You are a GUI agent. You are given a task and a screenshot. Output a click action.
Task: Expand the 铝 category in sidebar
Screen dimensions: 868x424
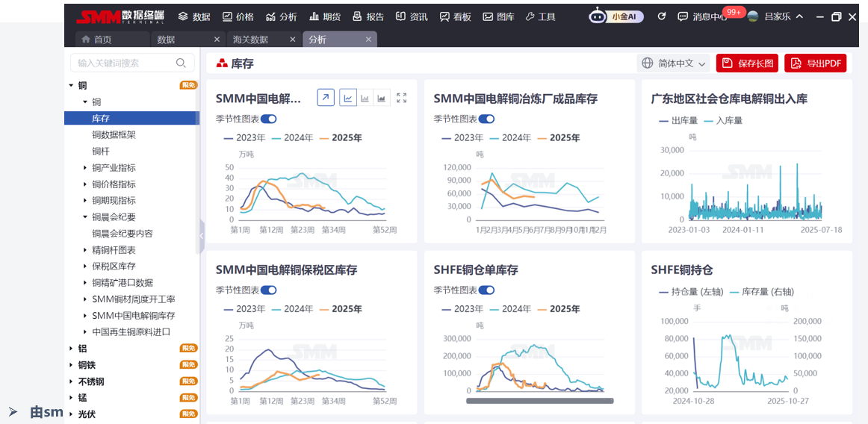click(72, 349)
